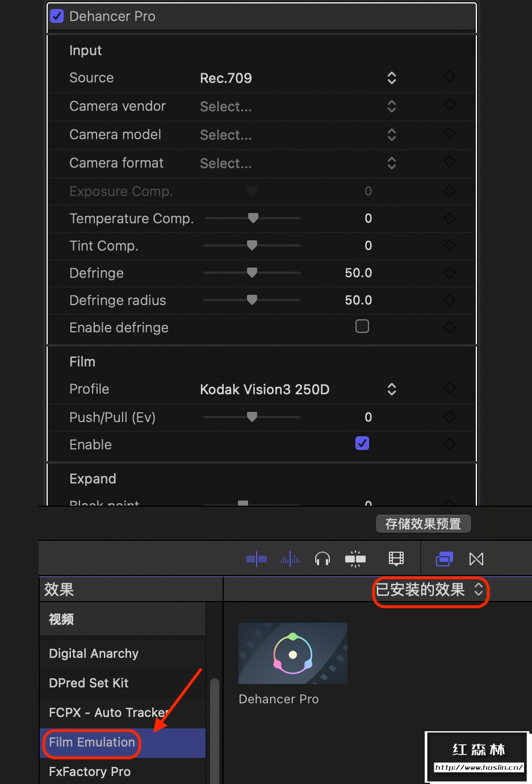Toggle video skimming in the timeline toolbar
The image size is (532, 784).
[257, 559]
